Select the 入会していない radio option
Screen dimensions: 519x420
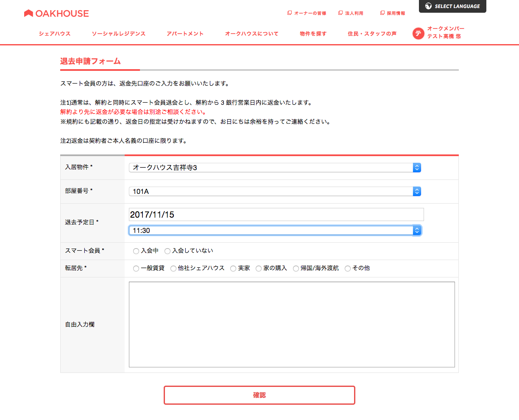pos(167,251)
